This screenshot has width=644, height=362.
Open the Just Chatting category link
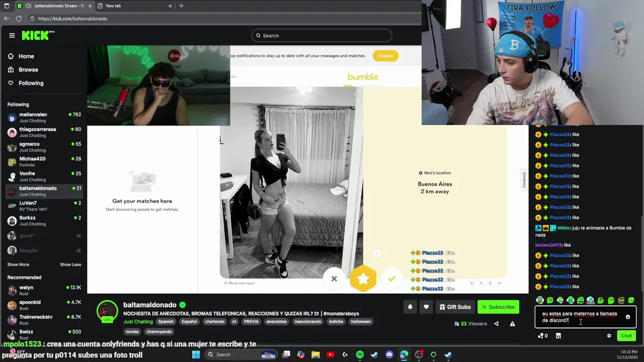(x=138, y=322)
